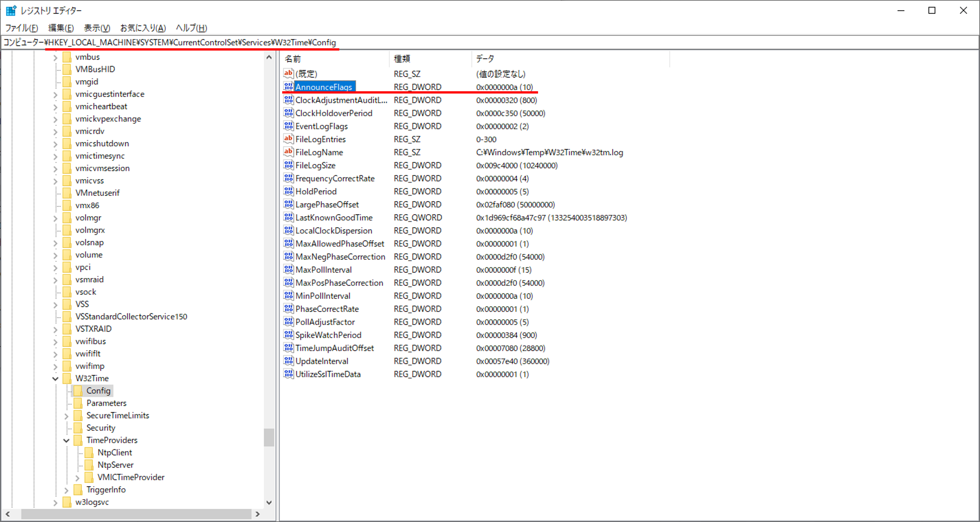Click the horizontal scrollbar right arrow
Image resolution: width=980 pixels, height=522 pixels.
258,514
